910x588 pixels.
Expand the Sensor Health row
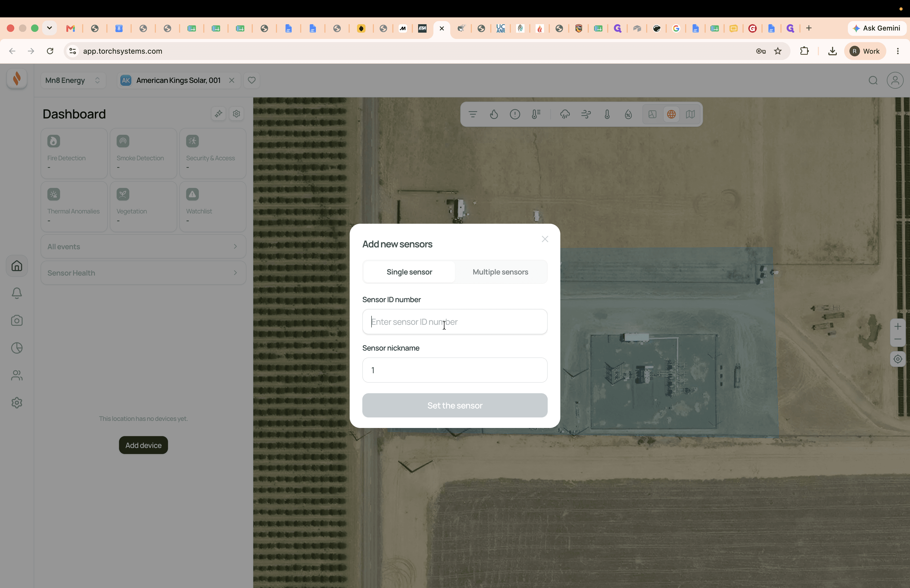143,273
